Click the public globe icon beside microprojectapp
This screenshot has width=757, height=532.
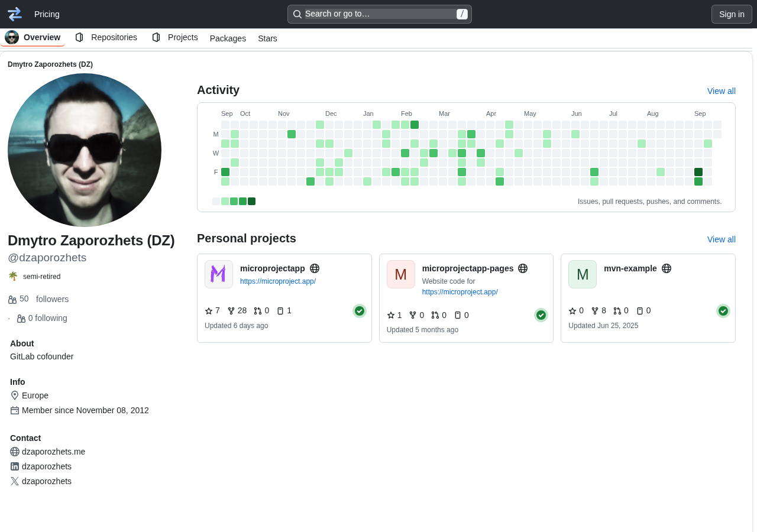315,268
